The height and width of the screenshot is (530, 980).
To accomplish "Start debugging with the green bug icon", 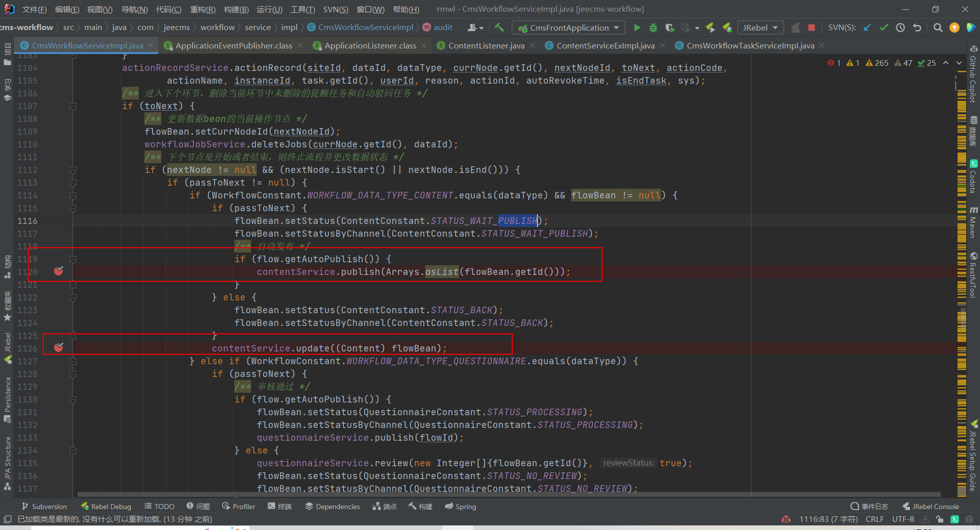I will [653, 28].
